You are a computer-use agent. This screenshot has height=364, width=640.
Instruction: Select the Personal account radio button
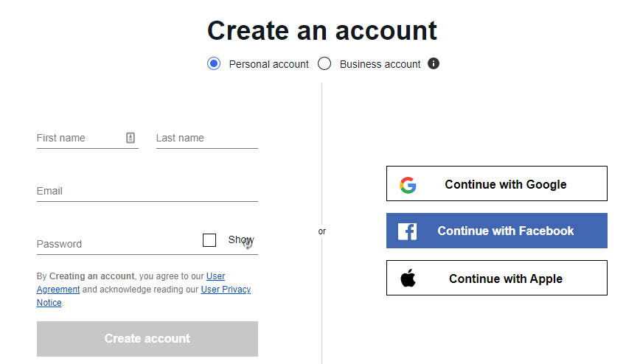pyautogui.click(x=214, y=63)
